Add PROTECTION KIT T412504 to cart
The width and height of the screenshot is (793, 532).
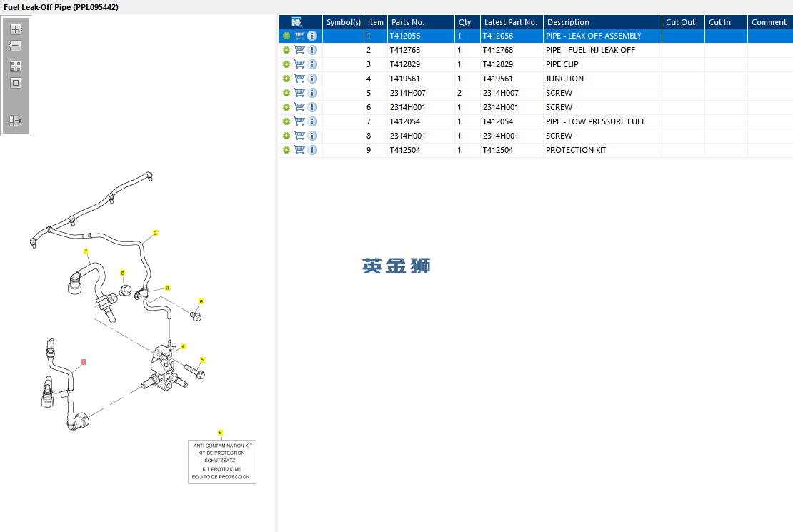click(x=299, y=150)
